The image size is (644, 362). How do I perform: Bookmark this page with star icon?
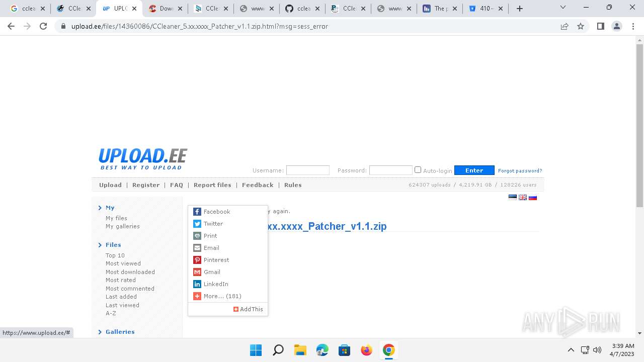(581, 26)
